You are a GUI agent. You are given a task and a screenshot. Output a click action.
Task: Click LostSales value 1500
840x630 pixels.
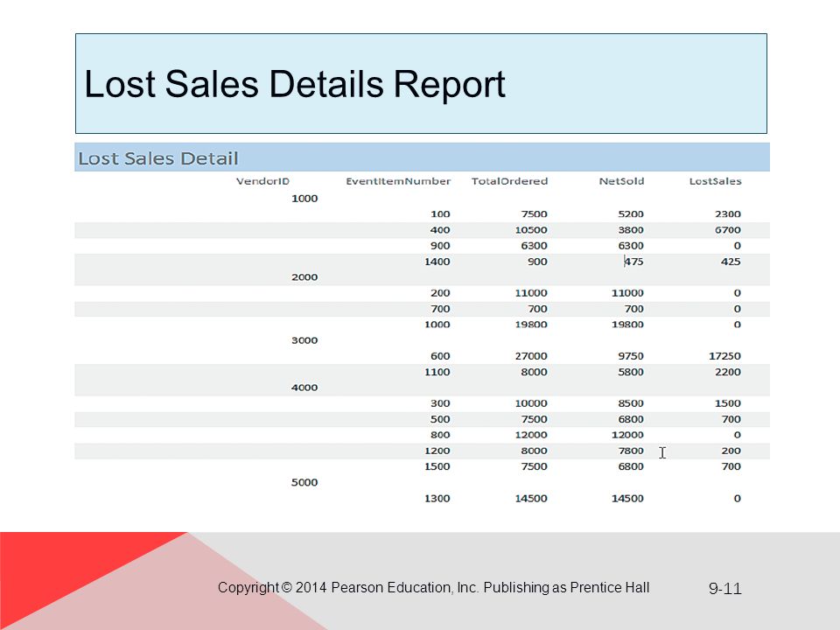(x=727, y=402)
